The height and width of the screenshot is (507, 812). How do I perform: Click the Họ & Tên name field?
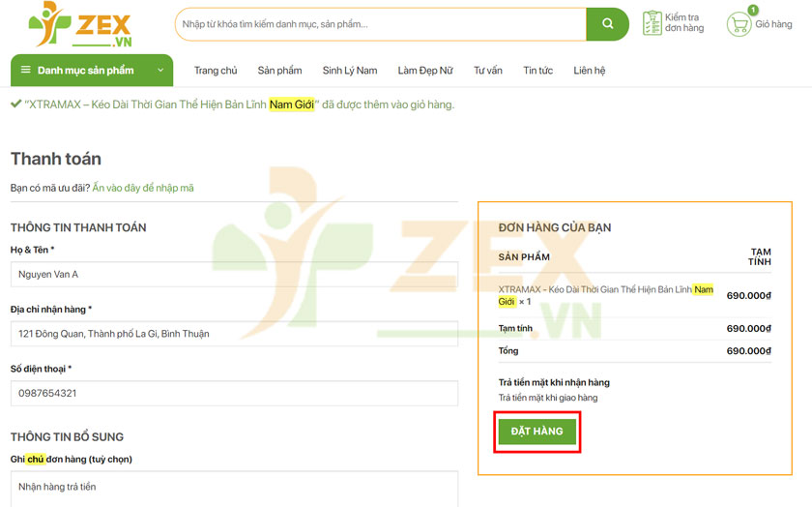pyautogui.click(x=234, y=275)
